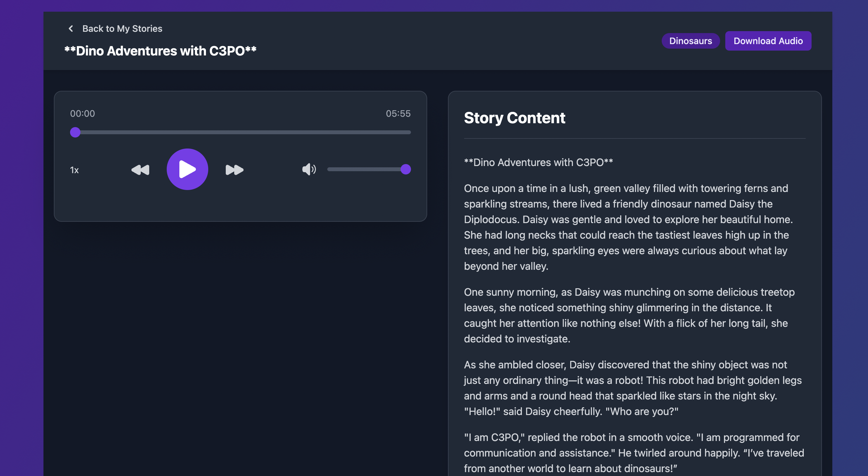Click the 00:00 elapsed time label
868x476 pixels.
point(83,113)
